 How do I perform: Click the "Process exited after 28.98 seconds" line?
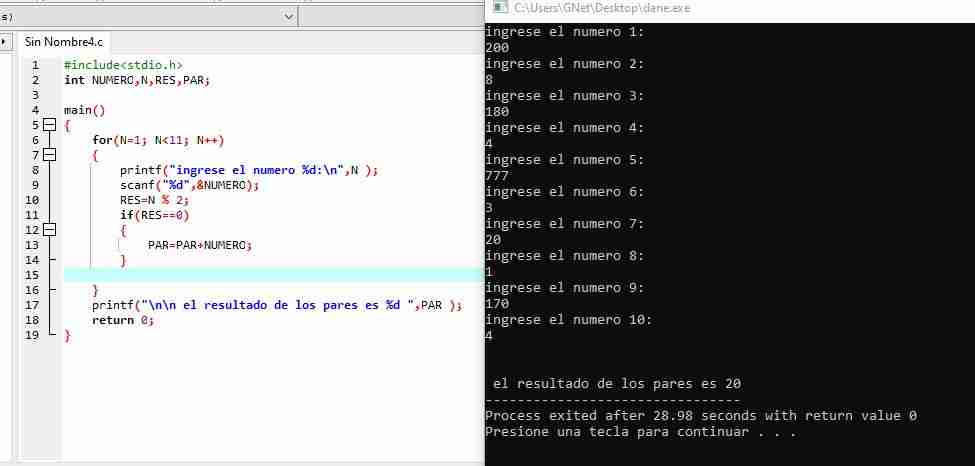tap(701, 416)
